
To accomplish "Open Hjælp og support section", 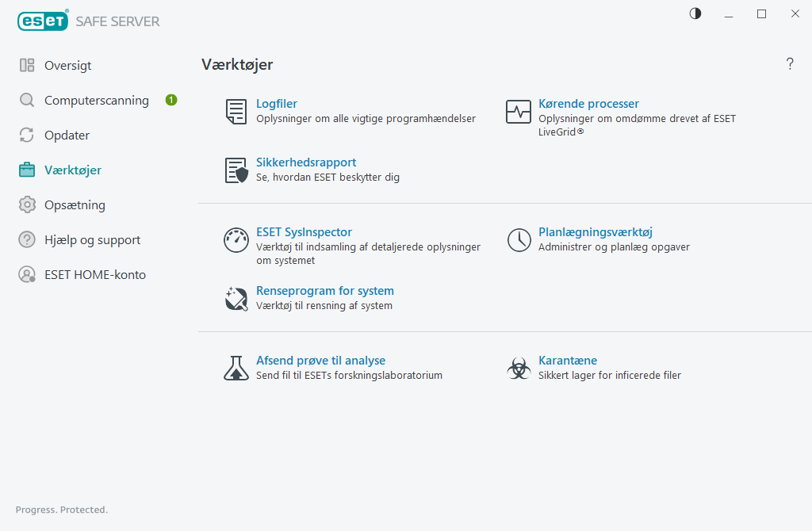I will tap(92, 240).
